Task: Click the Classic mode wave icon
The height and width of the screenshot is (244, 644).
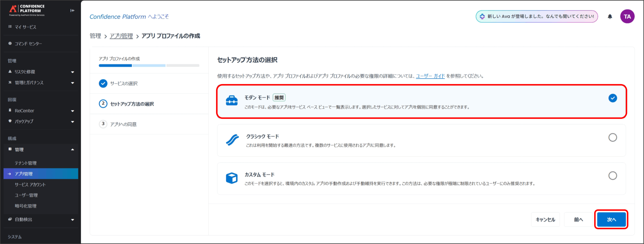Action: (232, 140)
